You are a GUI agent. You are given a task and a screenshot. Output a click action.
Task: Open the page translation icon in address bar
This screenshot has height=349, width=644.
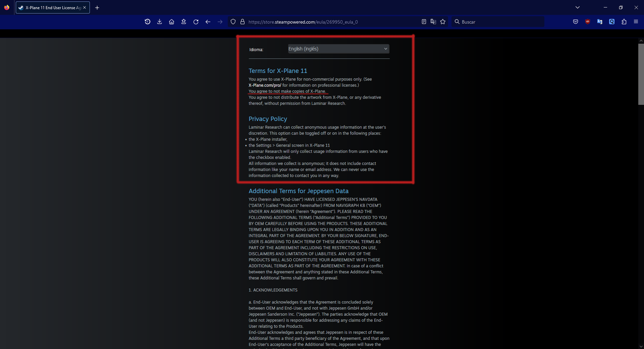click(x=433, y=22)
